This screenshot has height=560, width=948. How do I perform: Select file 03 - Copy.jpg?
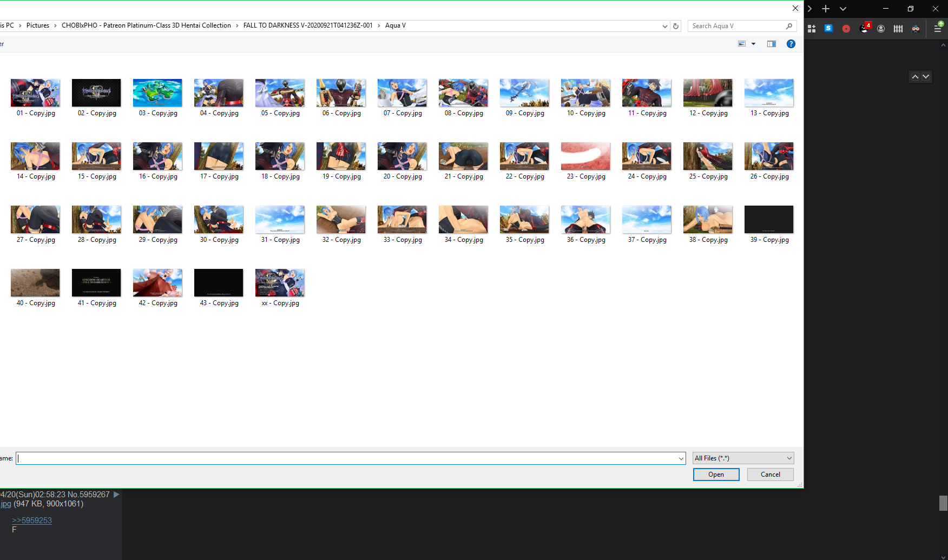pyautogui.click(x=158, y=98)
